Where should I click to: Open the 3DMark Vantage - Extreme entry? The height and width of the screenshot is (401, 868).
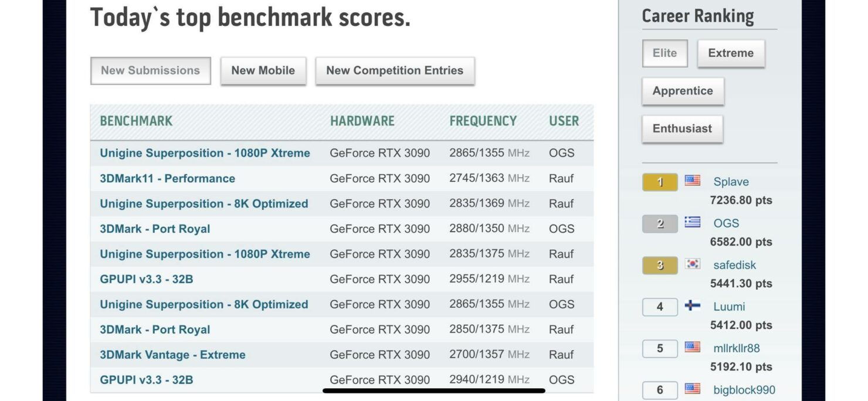[172, 355]
